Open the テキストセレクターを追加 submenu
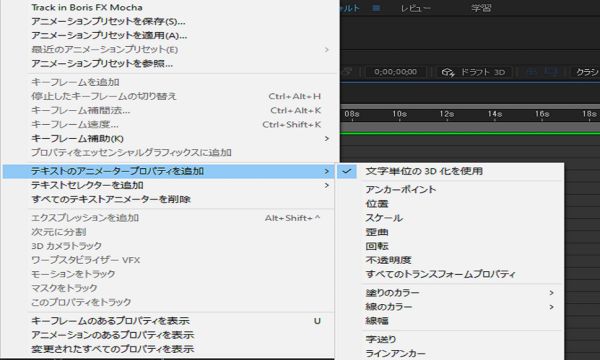The height and width of the screenshot is (360, 600). pos(168,185)
